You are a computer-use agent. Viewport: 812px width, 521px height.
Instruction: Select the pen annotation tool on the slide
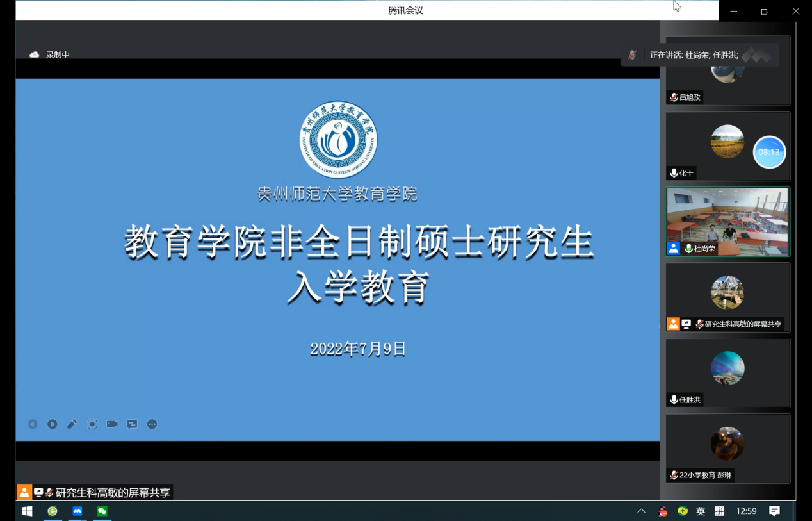[72, 424]
